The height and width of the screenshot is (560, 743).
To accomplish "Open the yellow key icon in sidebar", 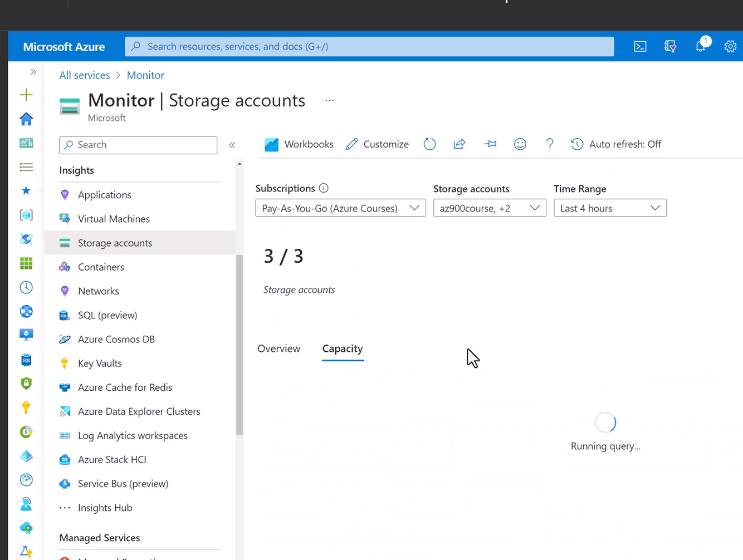I will [26, 407].
